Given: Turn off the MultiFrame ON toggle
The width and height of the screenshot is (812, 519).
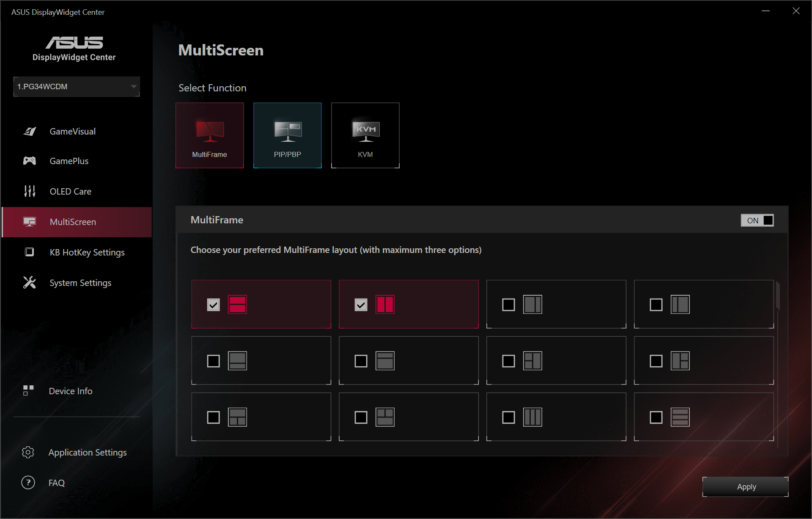Looking at the screenshot, I should (x=757, y=220).
